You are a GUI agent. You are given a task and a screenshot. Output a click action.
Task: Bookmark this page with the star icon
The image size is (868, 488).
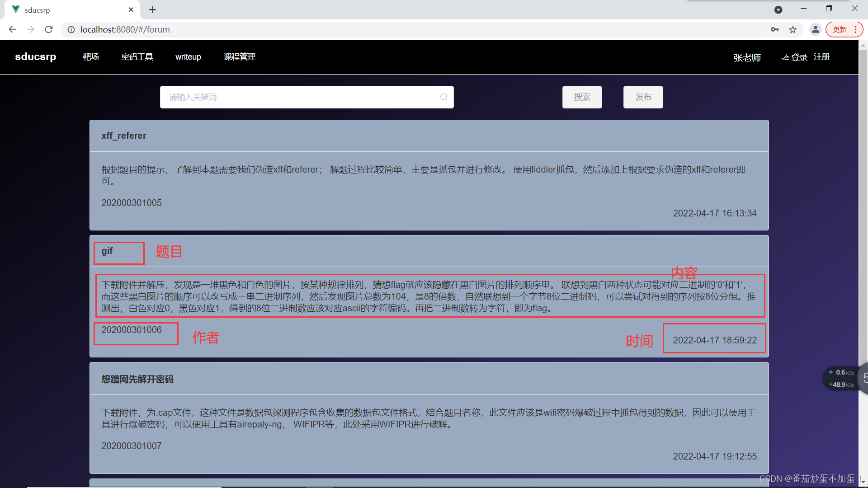[793, 29]
